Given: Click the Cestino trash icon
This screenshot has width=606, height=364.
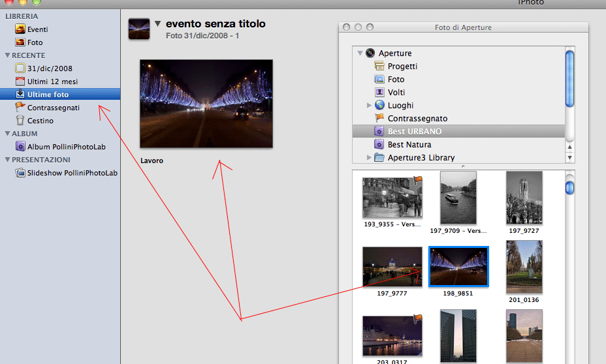Looking at the screenshot, I should [x=20, y=120].
